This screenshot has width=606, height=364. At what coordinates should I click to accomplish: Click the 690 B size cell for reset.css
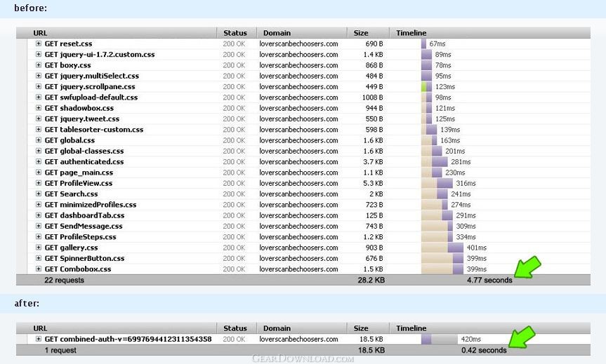tap(374, 43)
